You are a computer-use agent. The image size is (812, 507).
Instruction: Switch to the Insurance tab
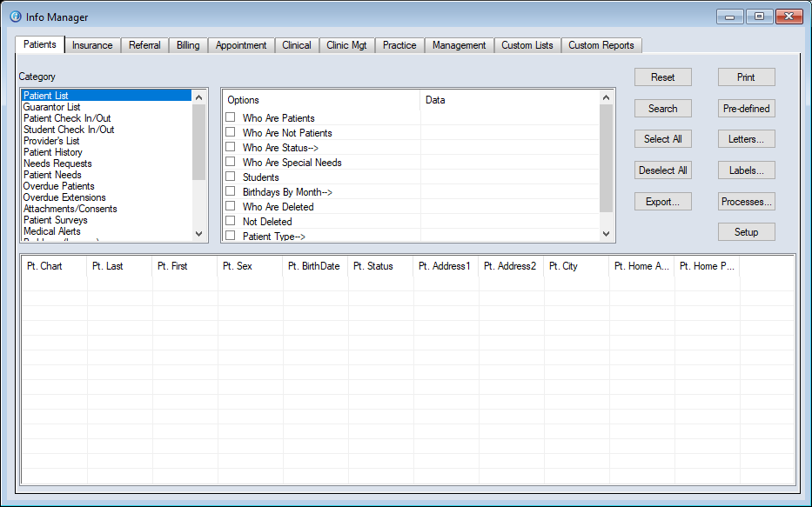[91, 44]
